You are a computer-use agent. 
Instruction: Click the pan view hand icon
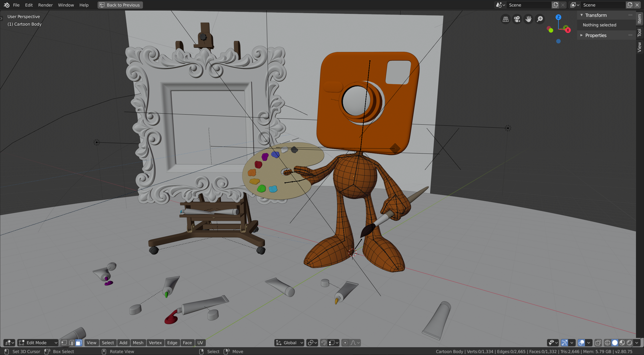coord(528,19)
